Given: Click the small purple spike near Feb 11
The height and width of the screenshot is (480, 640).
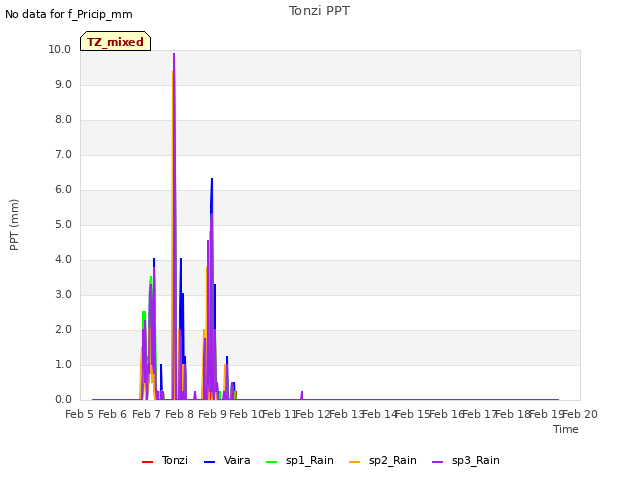Looking at the screenshot, I should 302,393.
